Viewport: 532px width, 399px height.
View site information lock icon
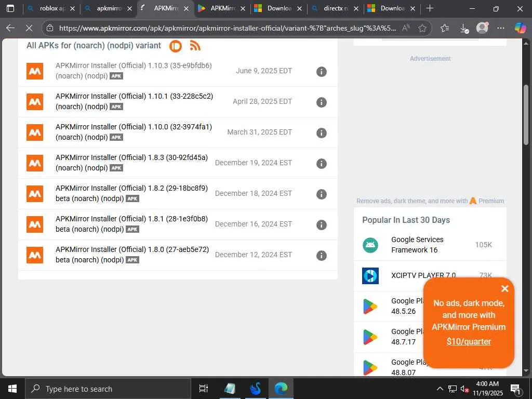pos(50,28)
